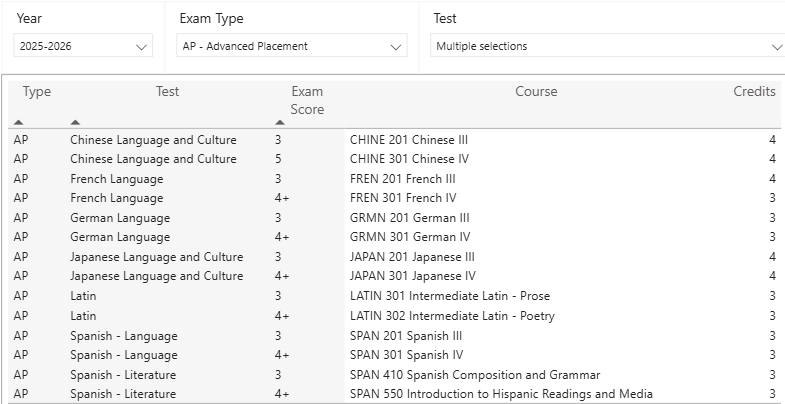785x404 pixels.
Task: Click German Language in the GRMN 201 row
Action: 120,218
